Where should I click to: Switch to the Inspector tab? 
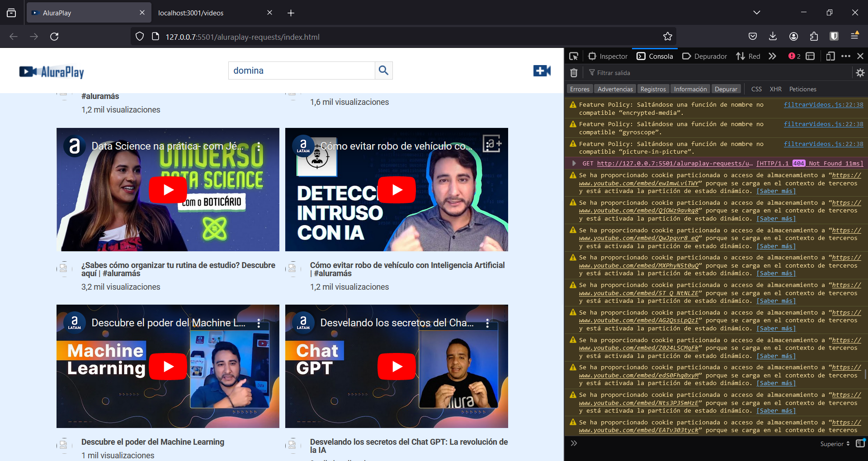(608, 56)
